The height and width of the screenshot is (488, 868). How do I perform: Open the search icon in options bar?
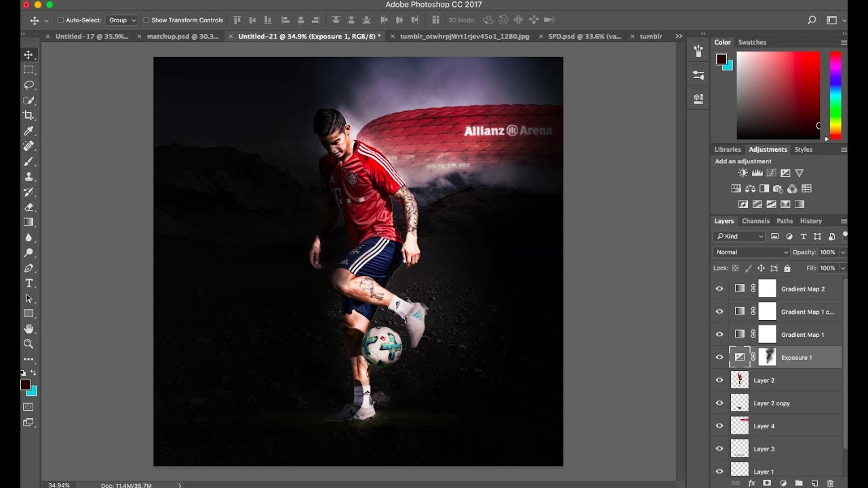pos(811,20)
